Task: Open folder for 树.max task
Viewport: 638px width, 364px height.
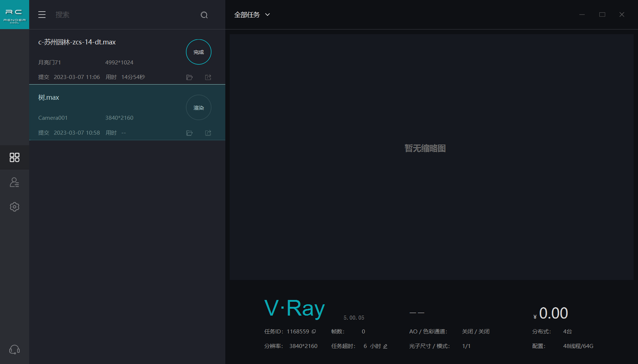Action: click(x=189, y=133)
